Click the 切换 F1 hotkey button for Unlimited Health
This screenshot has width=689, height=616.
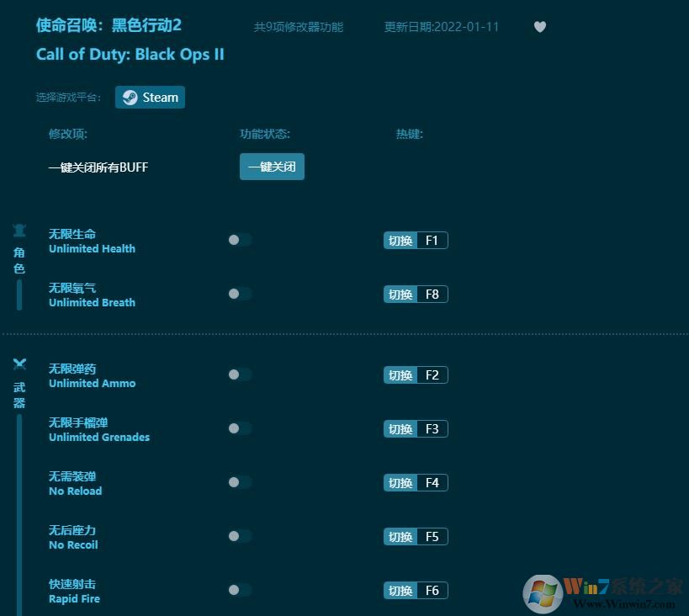(x=415, y=240)
